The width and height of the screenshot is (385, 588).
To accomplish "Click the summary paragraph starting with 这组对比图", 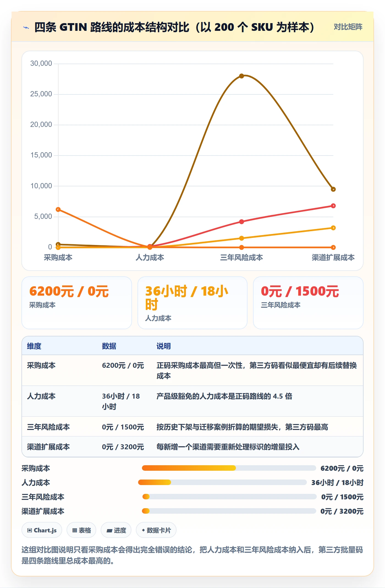I will click(192, 555).
